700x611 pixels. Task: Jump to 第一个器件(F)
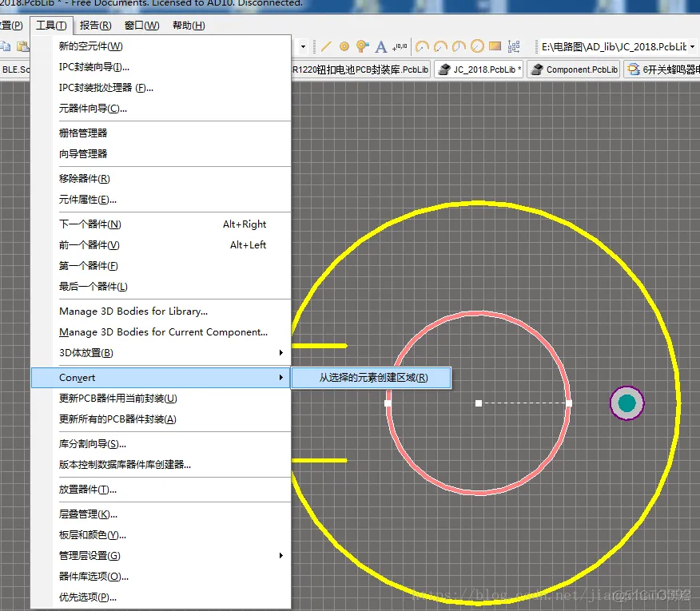161,266
